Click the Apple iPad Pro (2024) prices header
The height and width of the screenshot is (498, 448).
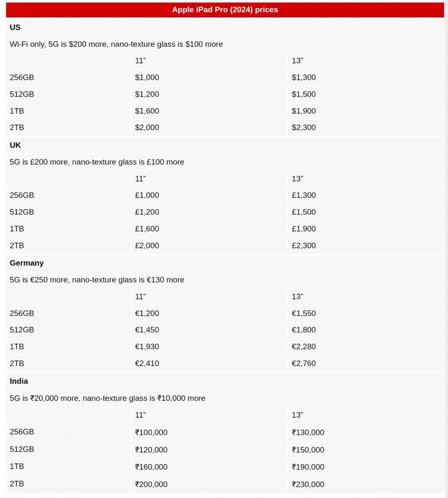225,10
